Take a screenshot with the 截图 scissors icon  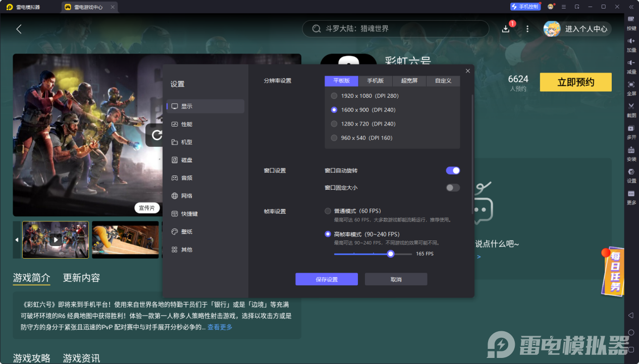click(631, 109)
